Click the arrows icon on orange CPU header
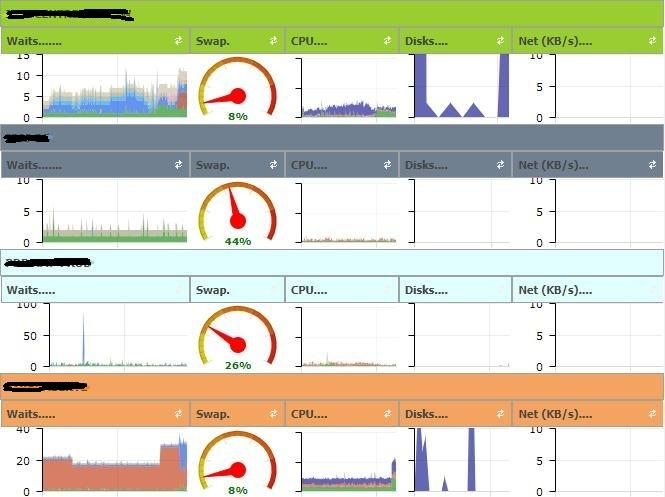Screen dimensions: 665x497 (x=387, y=414)
